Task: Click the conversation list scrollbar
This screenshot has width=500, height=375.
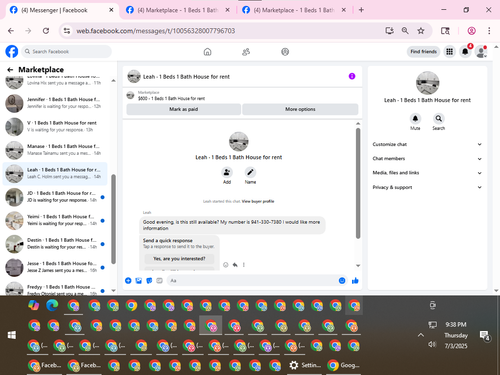Action: tap(113, 219)
